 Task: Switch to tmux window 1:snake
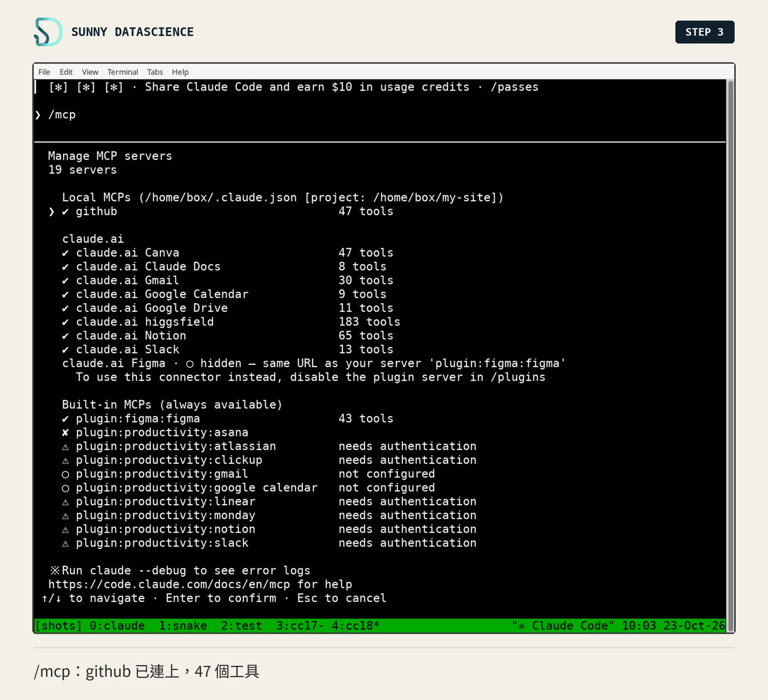click(183, 626)
